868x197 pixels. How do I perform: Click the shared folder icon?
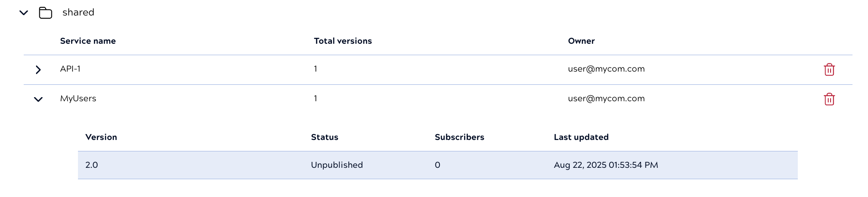[46, 13]
